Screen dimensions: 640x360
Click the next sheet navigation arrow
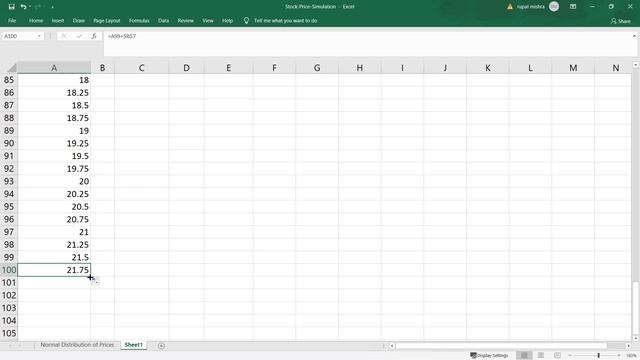click(x=20, y=346)
